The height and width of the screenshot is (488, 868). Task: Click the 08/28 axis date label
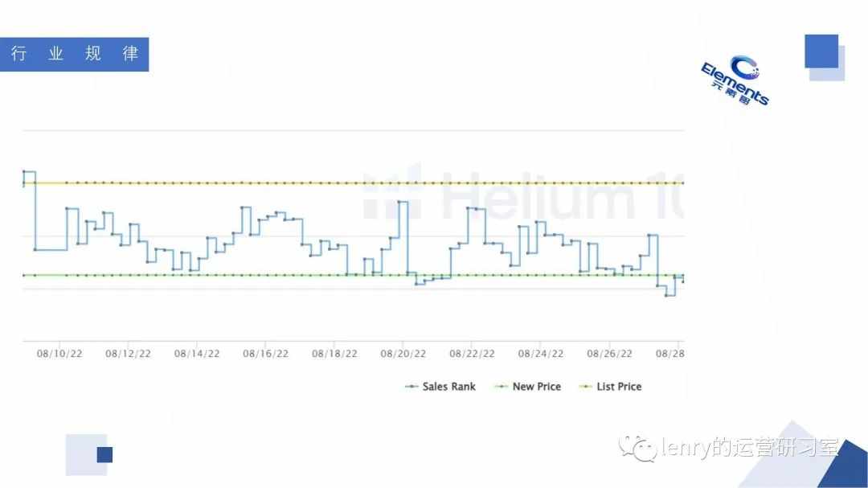pyautogui.click(x=669, y=354)
